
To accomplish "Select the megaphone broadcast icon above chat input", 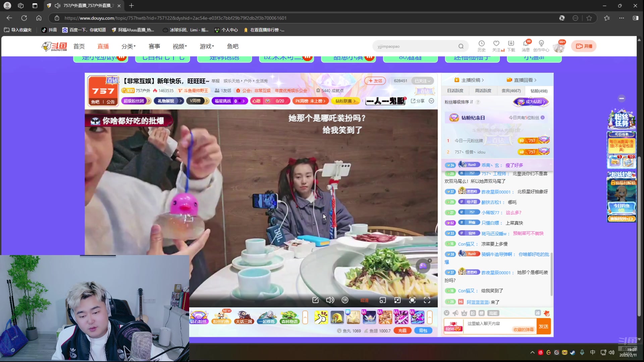I will pos(455,313).
